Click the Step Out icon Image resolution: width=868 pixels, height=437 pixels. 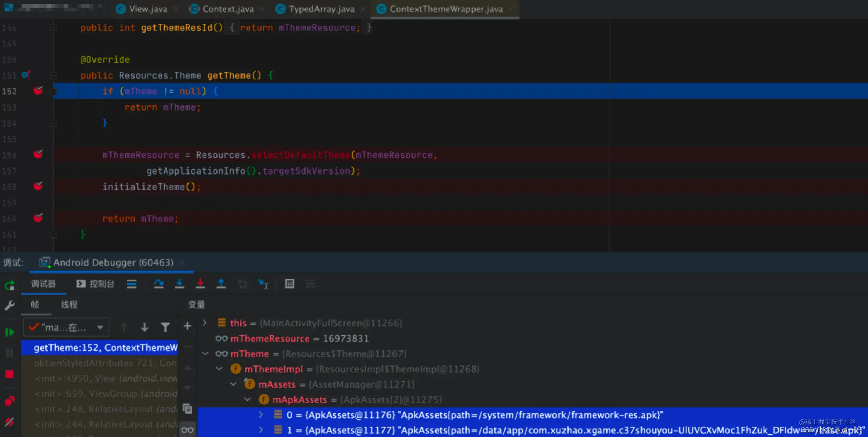click(x=221, y=284)
